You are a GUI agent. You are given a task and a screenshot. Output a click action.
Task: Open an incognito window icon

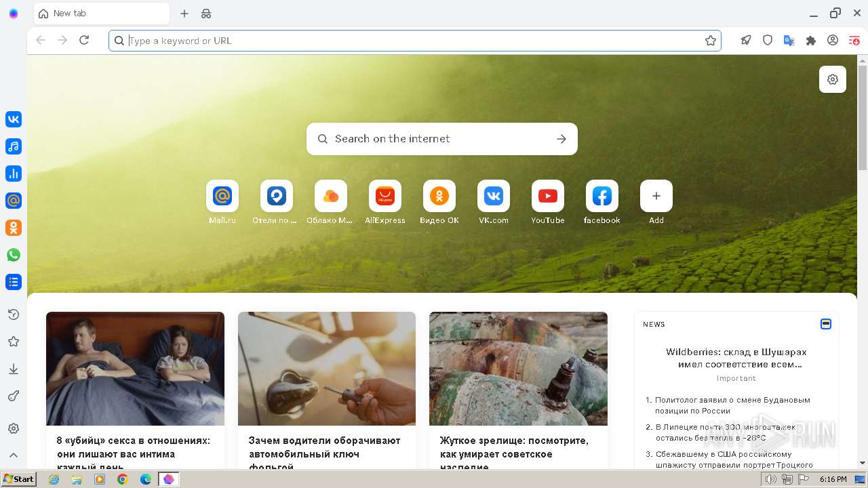pyautogui.click(x=206, y=14)
